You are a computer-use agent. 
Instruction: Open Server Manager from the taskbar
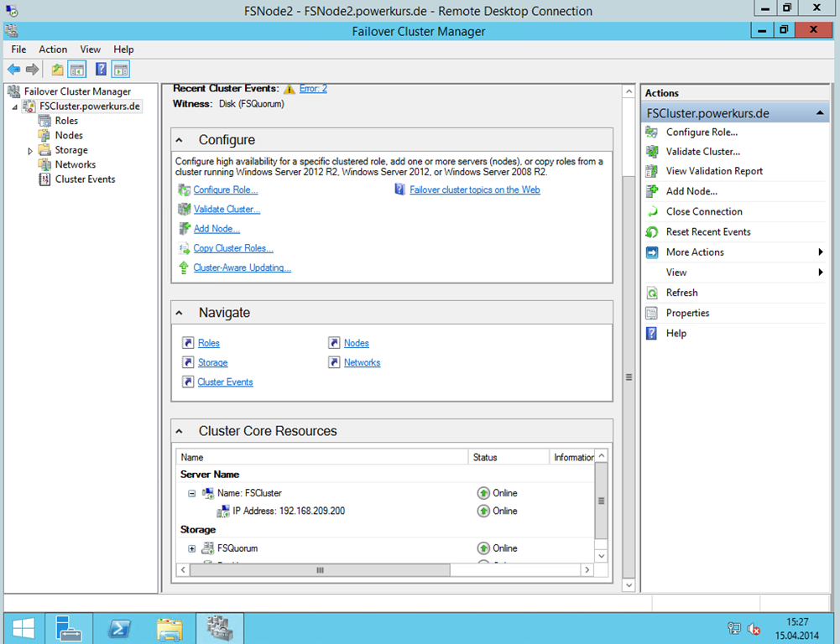(69, 628)
